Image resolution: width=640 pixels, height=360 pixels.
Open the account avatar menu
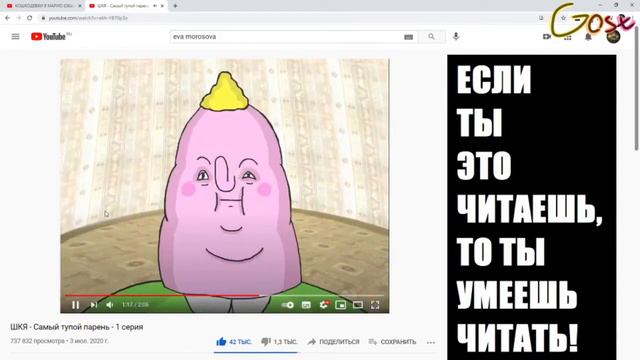click(x=613, y=37)
